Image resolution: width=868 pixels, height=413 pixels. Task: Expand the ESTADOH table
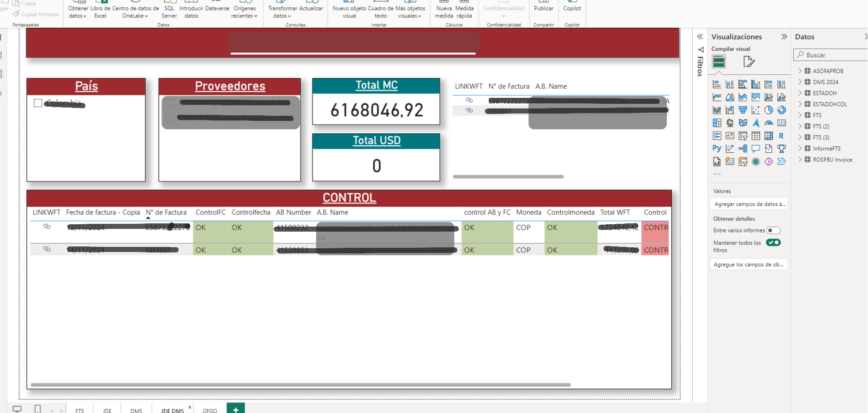(800, 93)
